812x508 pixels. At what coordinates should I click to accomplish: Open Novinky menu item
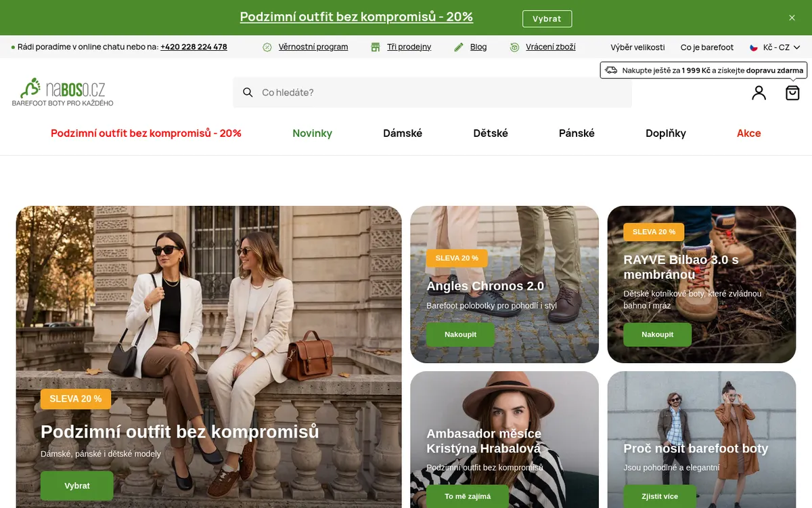(312, 133)
